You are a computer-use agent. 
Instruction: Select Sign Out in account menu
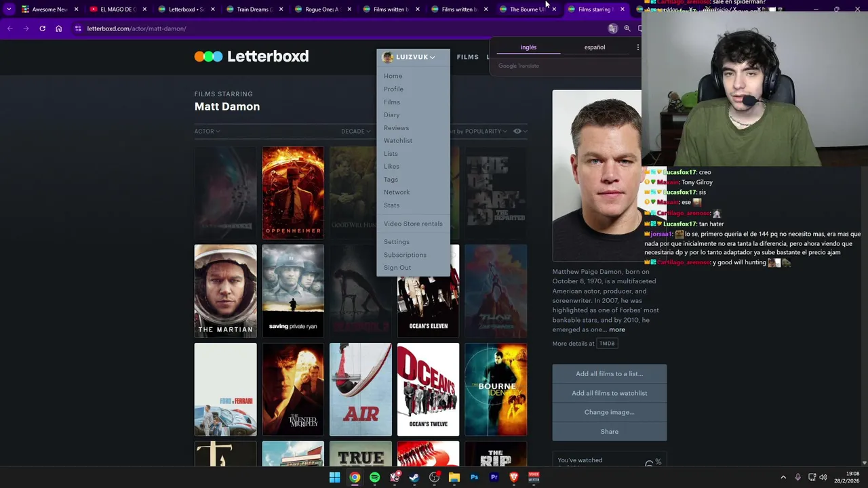click(x=397, y=268)
